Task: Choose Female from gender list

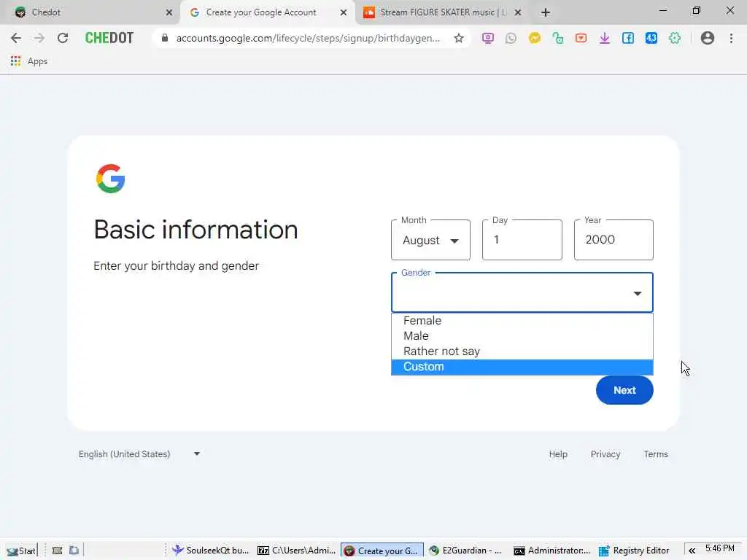Action: [522, 321]
